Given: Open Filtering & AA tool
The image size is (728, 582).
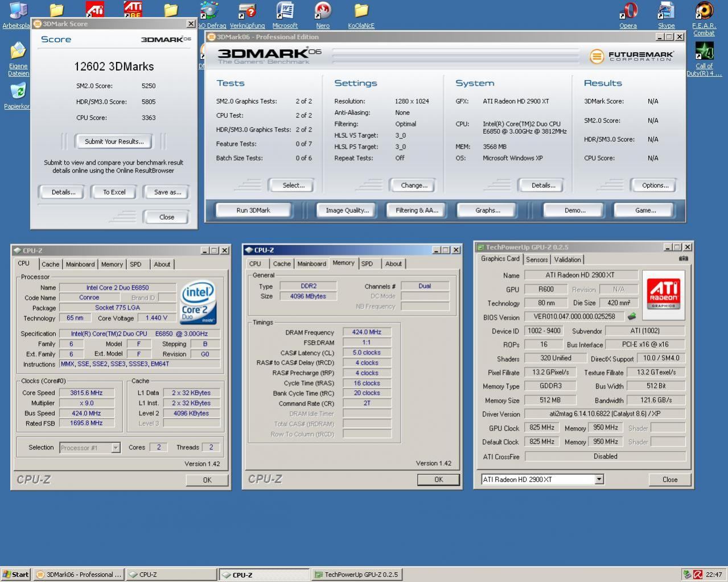Looking at the screenshot, I should click(417, 210).
